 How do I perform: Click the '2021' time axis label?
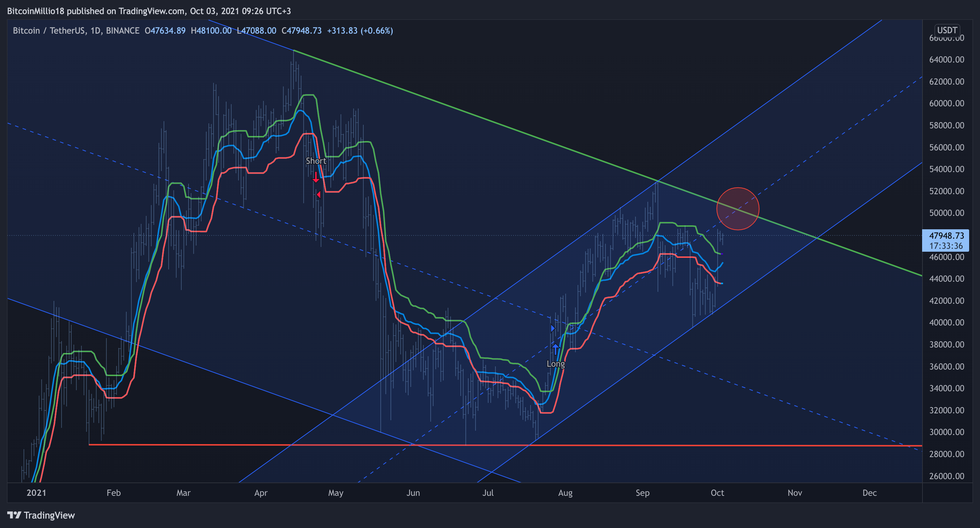[x=36, y=493]
